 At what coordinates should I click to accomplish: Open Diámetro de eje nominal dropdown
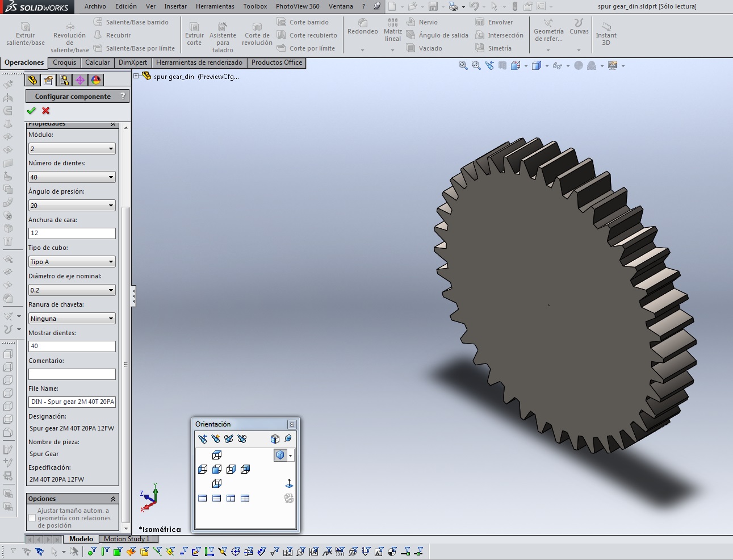click(x=72, y=290)
